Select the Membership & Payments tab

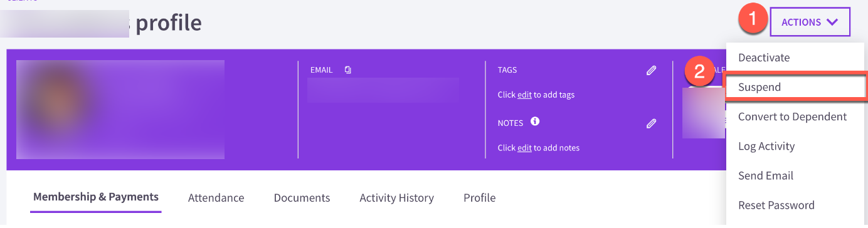(96, 197)
